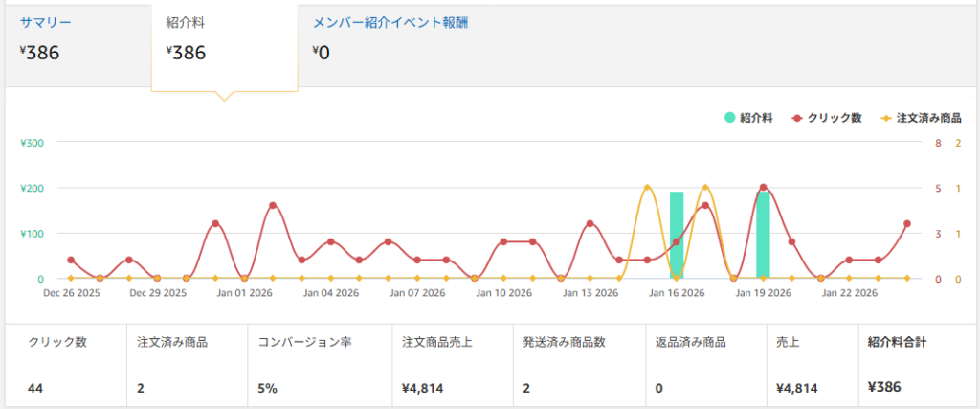Click the クリック数 total of 44

coord(36,388)
